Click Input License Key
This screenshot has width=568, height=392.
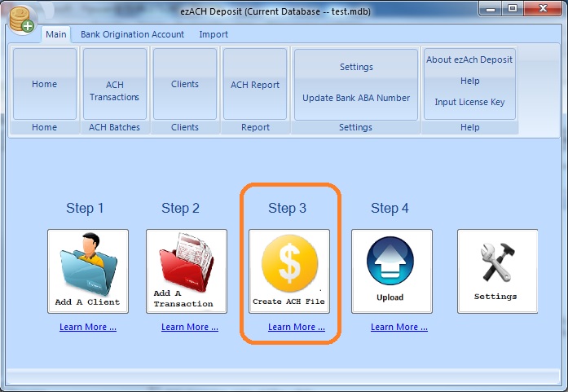click(469, 102)
